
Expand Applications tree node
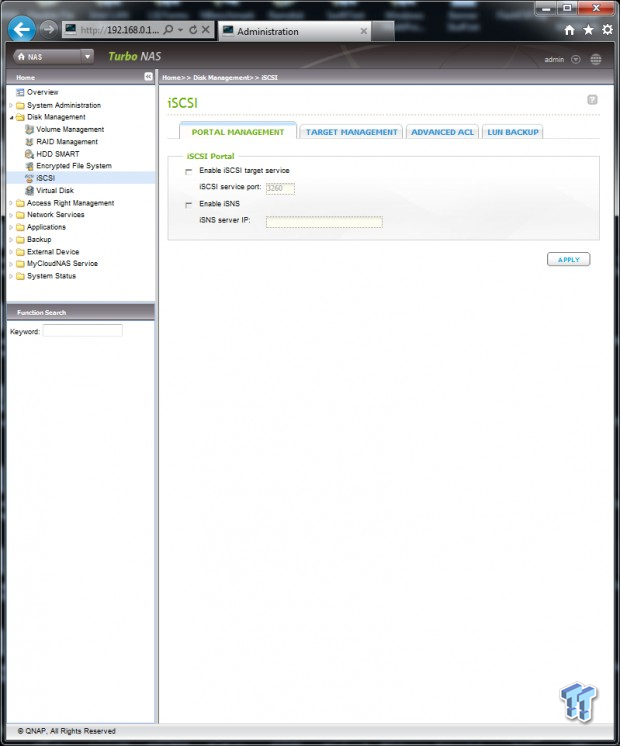11,227
